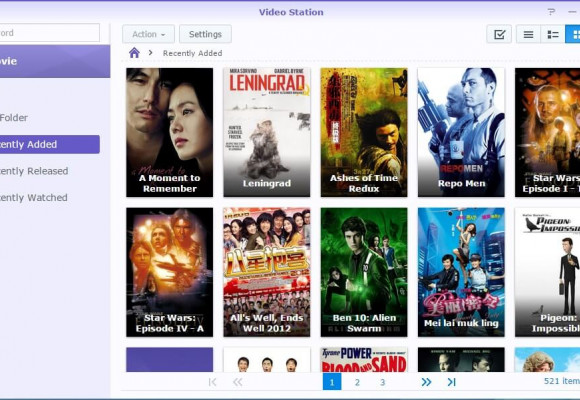Switch to thumbnail grid view icon
The image size is (580, 400).
tap(573, 34)
